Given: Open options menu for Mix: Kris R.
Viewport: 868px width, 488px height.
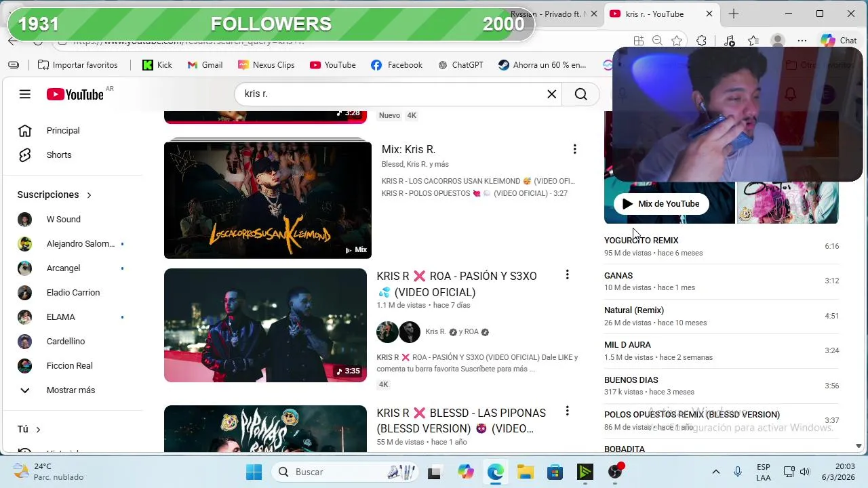Looking at the screenshot, I should (574, 149).
